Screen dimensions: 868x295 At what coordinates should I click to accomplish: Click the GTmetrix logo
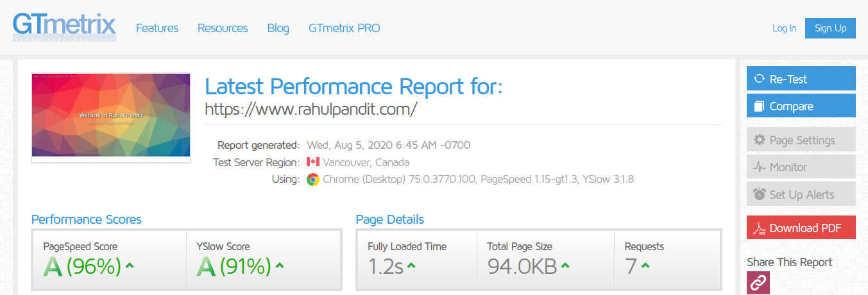(64, 28)
